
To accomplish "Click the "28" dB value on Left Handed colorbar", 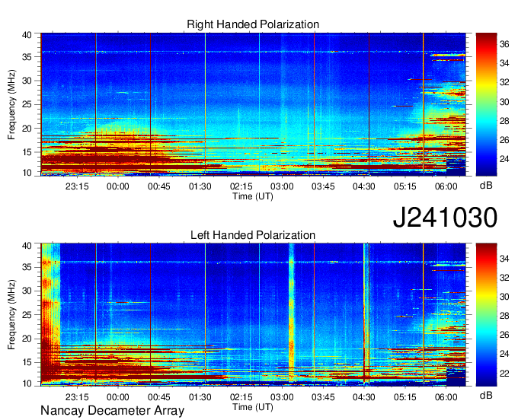I will tap(504, 316).
